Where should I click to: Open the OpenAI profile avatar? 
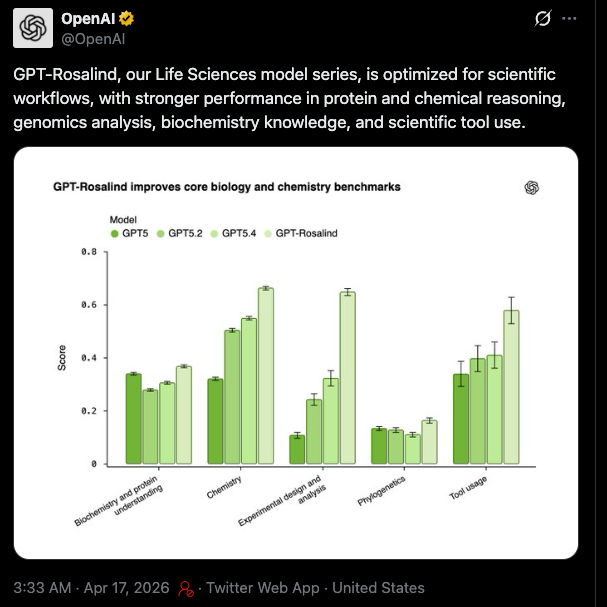point(33,28)
